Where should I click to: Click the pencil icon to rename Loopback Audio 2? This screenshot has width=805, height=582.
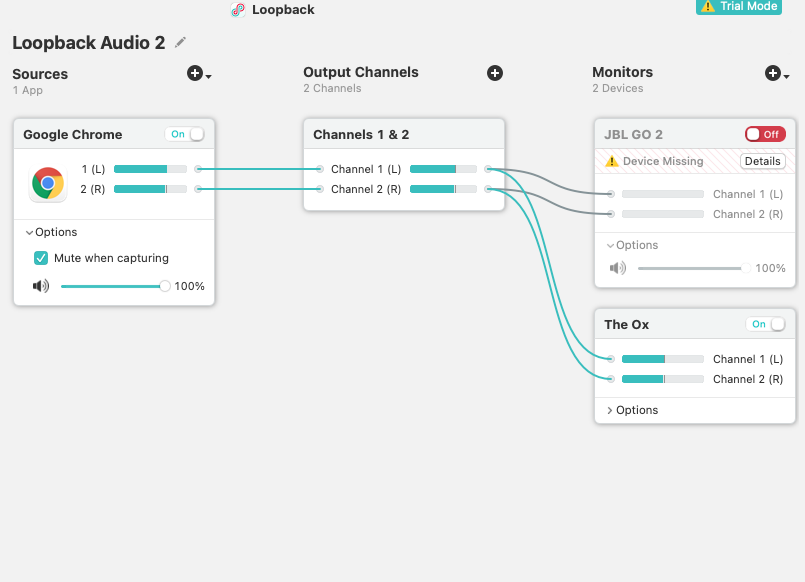coord(181,42)
